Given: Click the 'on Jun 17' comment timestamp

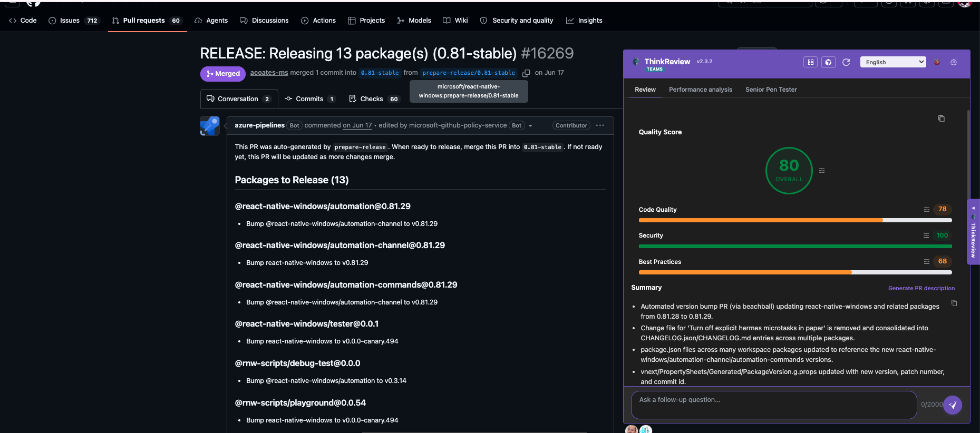Looking at the screenshot, I should pyautogui.click(x=357, y=125).
